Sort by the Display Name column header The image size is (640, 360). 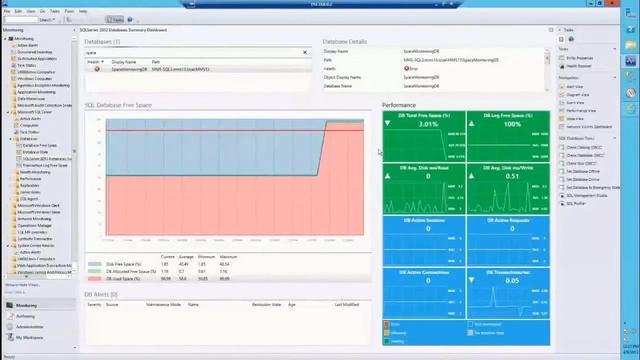[x=124, y=62]
